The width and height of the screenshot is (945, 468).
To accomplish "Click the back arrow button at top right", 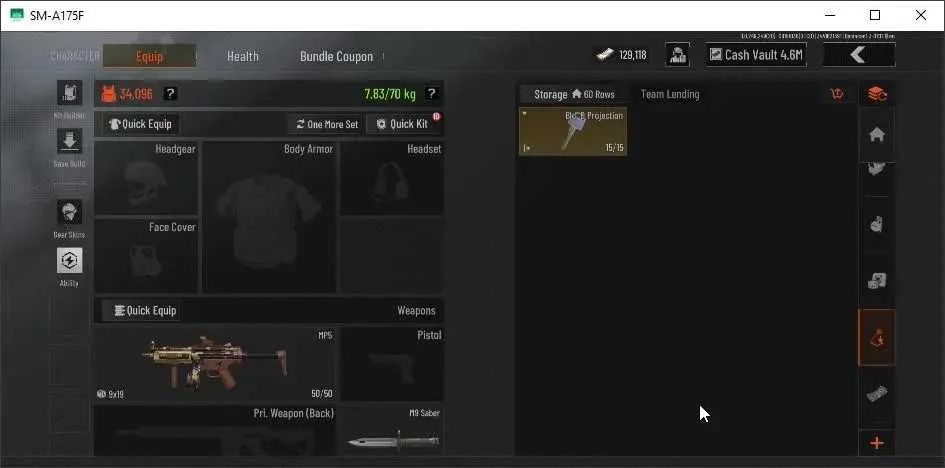I will click(858, 55).
